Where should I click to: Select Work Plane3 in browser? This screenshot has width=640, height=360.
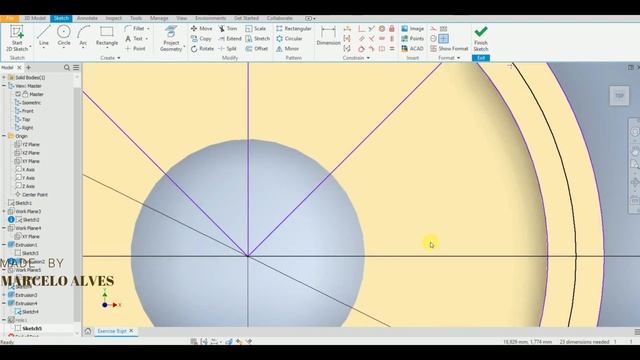(x=24, y=211)
